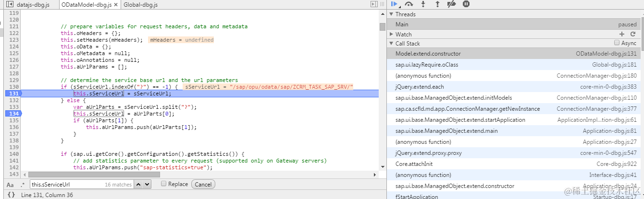Show the file navigator panel icon

(10, 4)
